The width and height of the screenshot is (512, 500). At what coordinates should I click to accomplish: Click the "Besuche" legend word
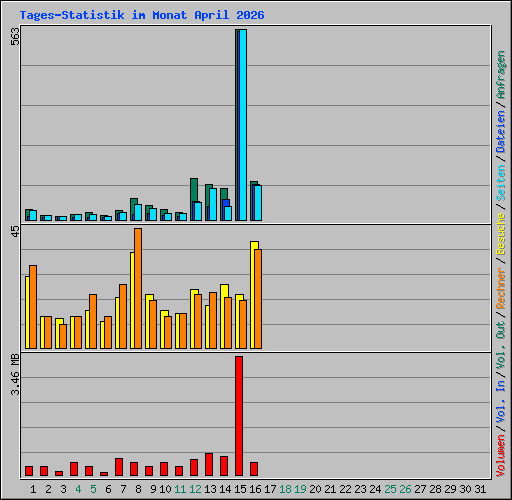pyautogui.click(x=501, y=234)
